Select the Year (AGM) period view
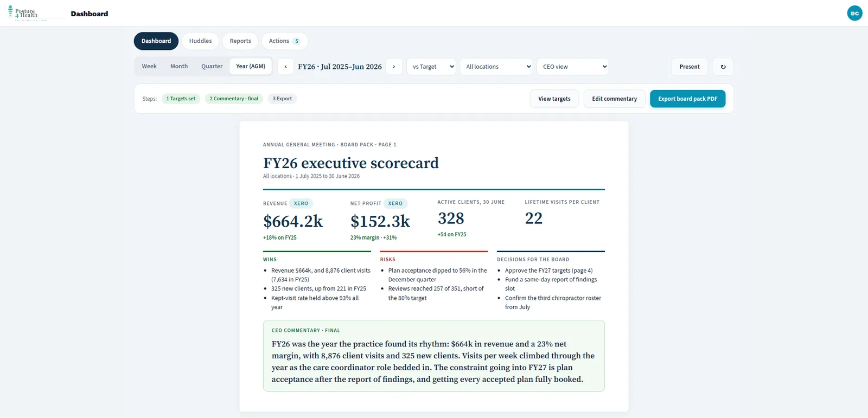Image resolution: width=868 pixels, height=418 pixels. click(x=251, y=66)
